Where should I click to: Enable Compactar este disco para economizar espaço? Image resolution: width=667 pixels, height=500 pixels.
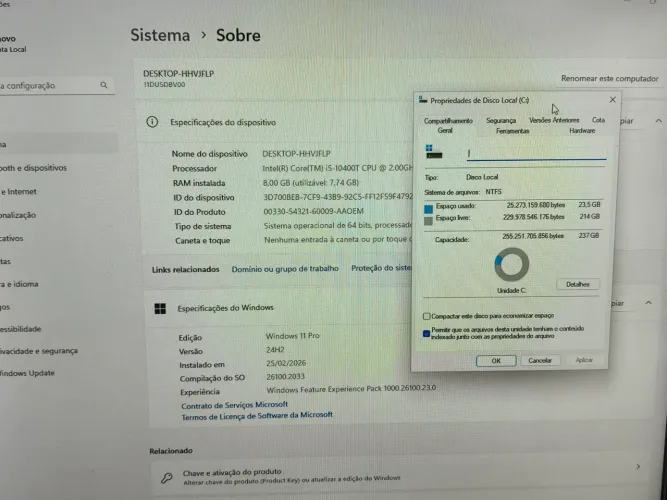tap(427, 316)
